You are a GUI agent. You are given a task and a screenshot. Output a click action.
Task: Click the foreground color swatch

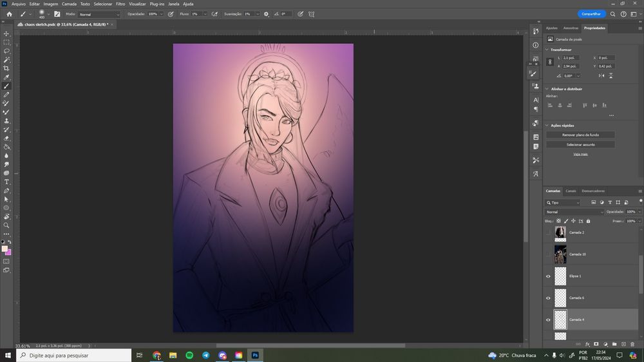point(5,249)
